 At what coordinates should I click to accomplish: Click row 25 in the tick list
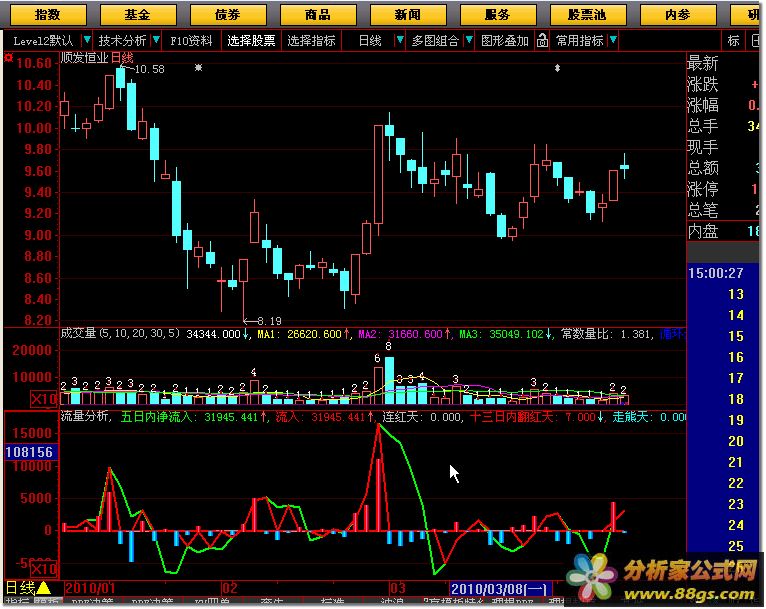736,546
